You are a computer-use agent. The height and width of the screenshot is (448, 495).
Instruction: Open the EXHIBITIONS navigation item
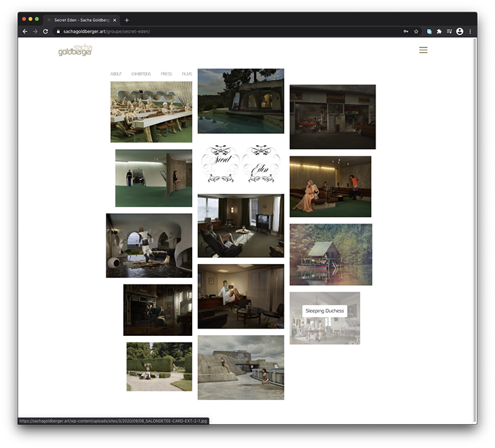click(x=141, y=74)
